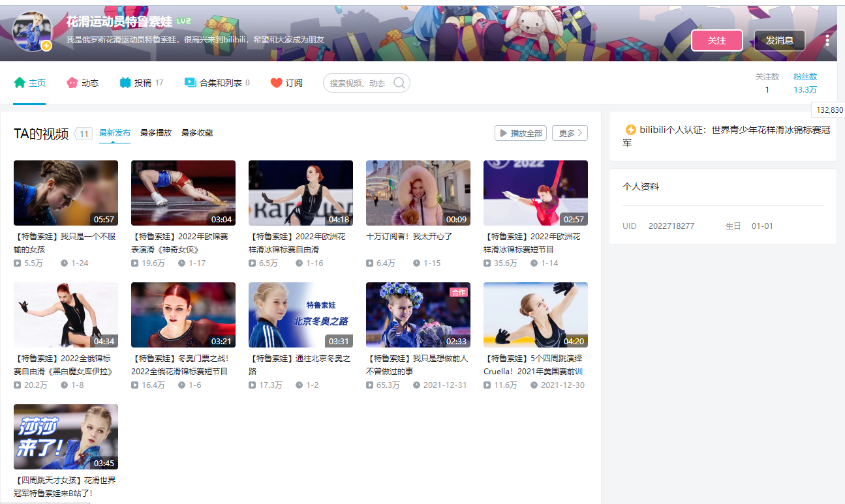845x504 pixels.
Task: Go to the 主页 home tab
Action: tap(30, 83)
